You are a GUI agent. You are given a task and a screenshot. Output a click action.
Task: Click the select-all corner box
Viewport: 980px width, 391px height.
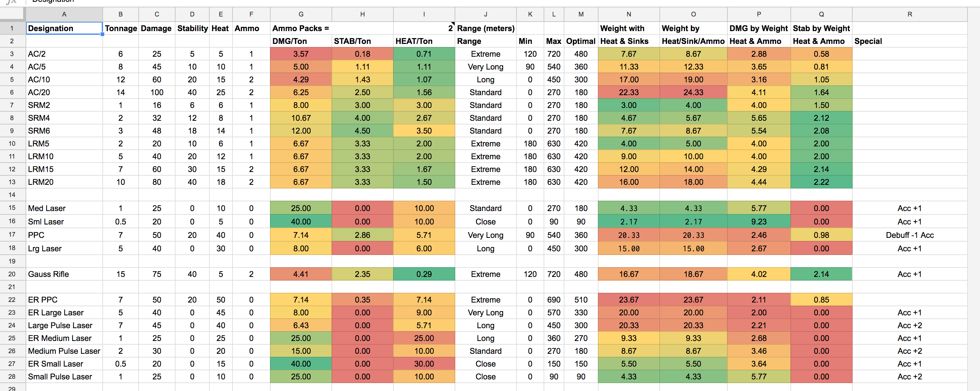12,14
